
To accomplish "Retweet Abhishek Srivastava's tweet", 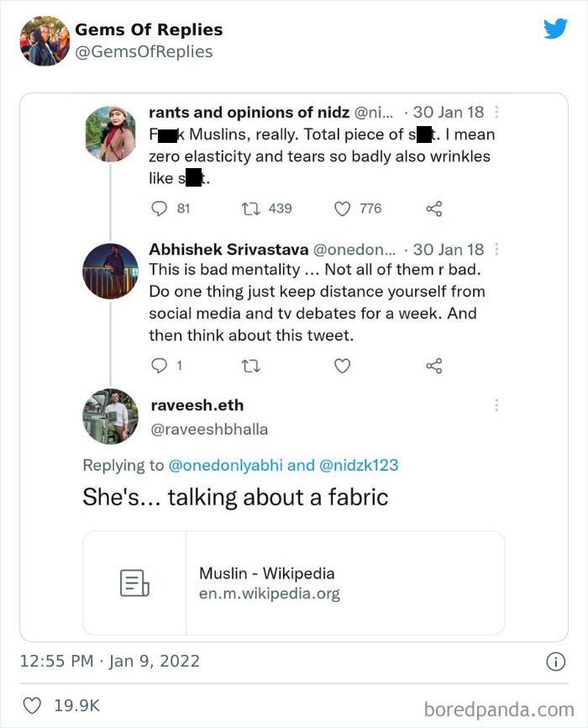I will (x=251, y=366).
